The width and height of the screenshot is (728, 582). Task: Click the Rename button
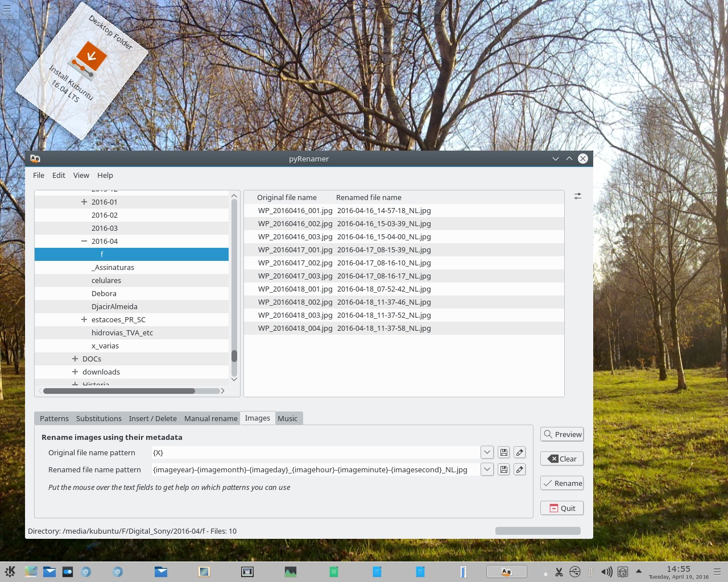(x=561, y=483)
